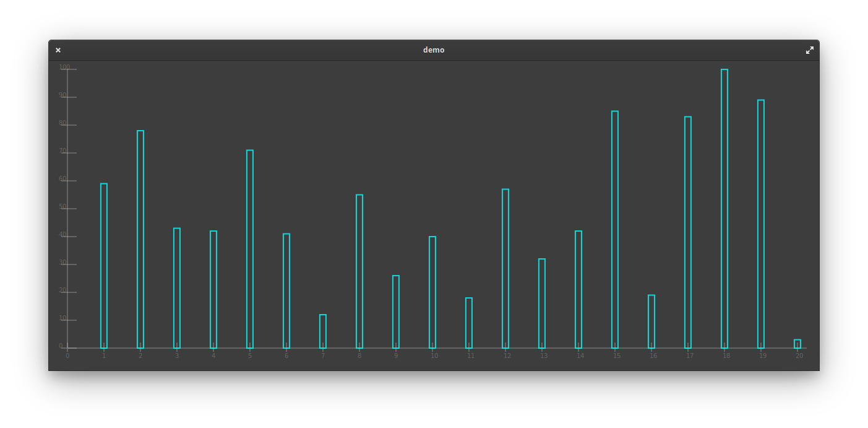This screenshot has height=428, width=868.
Task: Select the short bar at x-axis 7
Action: point(323,331)
